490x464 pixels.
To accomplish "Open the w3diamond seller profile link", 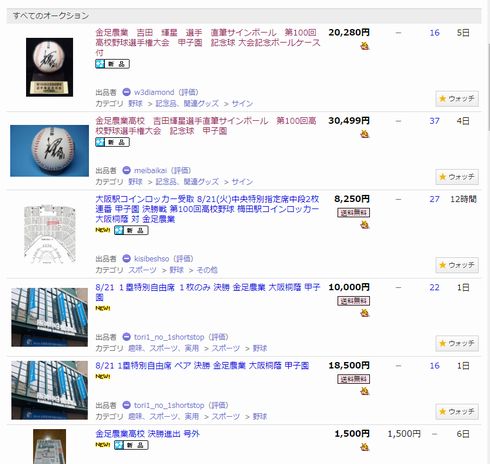I will coord(154,92).
